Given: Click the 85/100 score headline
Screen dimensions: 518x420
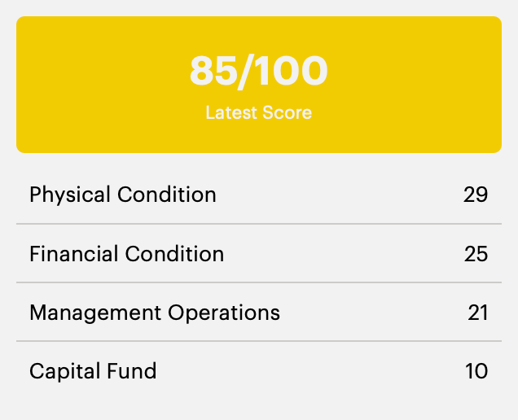Looking at the screenshot, I should tap(258, 71).
